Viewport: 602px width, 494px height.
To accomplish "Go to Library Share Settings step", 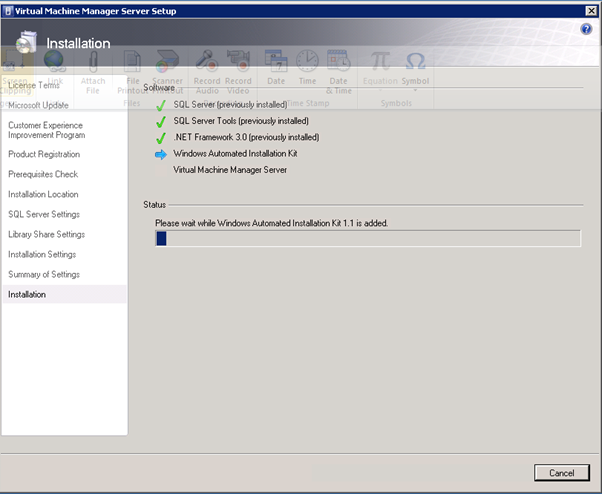I will point(46,234).
